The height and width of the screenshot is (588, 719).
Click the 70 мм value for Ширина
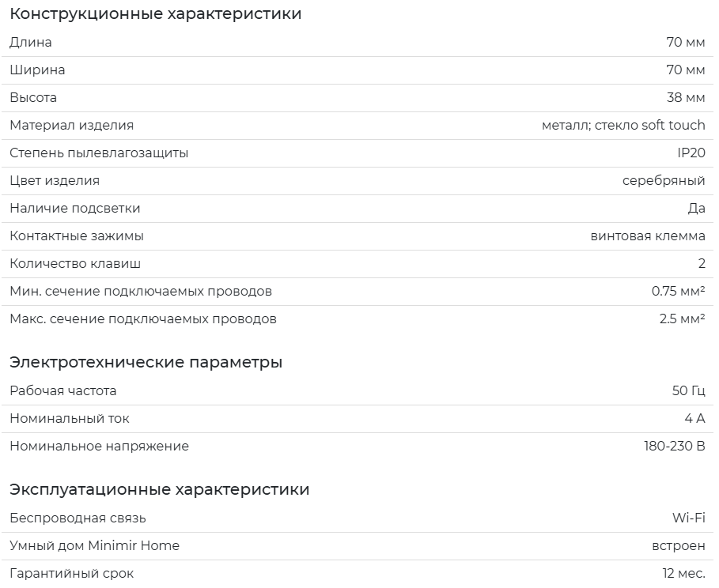(x=686, y=70)
